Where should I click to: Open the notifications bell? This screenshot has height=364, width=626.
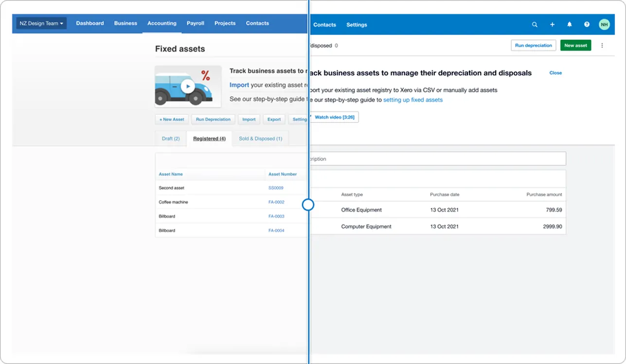click(x=570, y=24)
